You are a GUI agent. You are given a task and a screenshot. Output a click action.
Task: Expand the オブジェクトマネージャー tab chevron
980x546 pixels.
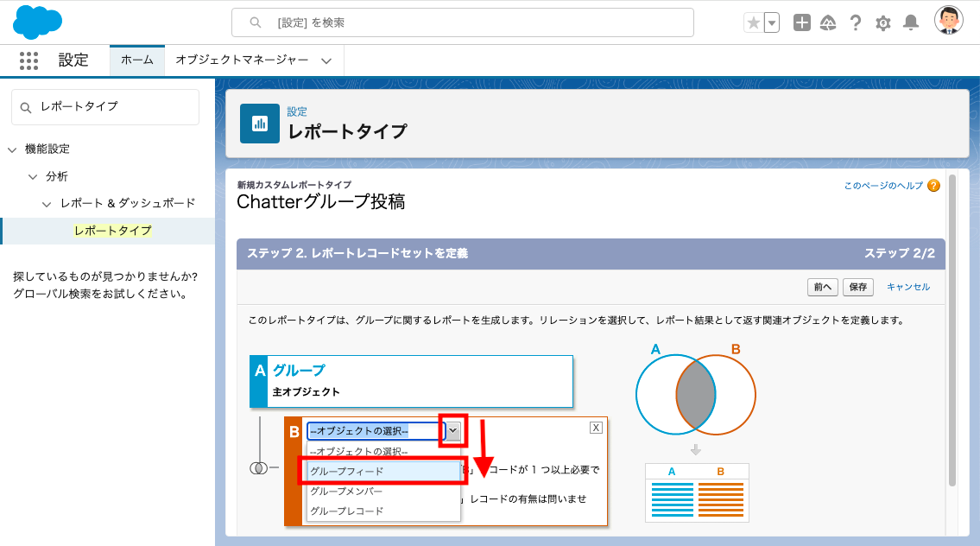(x=326, y=60)
